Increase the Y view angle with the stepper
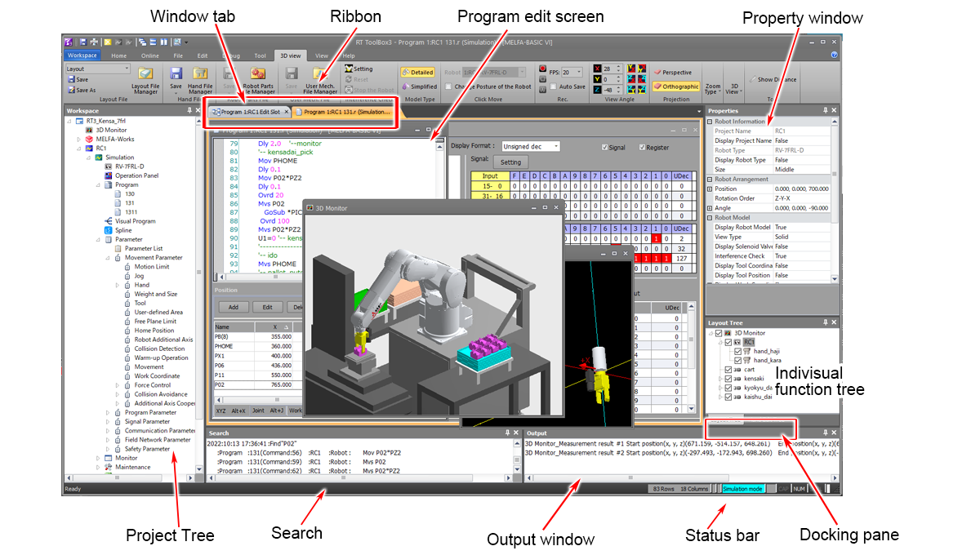This screenshot has width=980, height=555. tap(618, 75)
